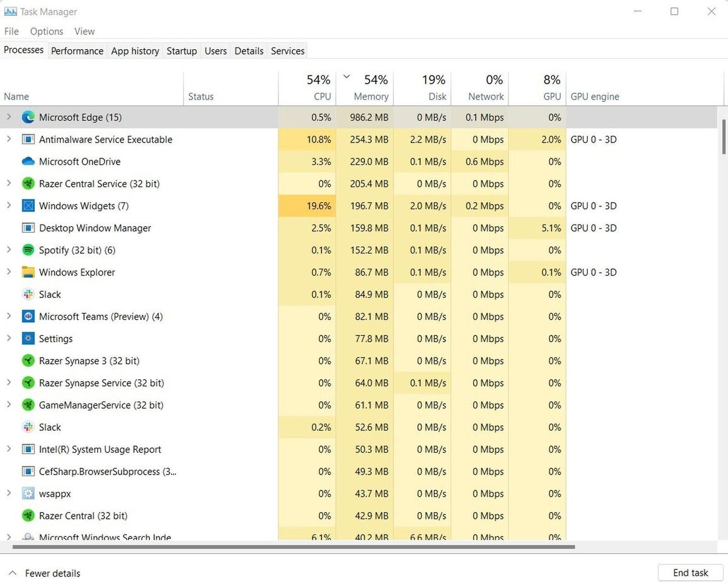
Task: Switch to the Performance tab
Action: click(x=77, y=51)
